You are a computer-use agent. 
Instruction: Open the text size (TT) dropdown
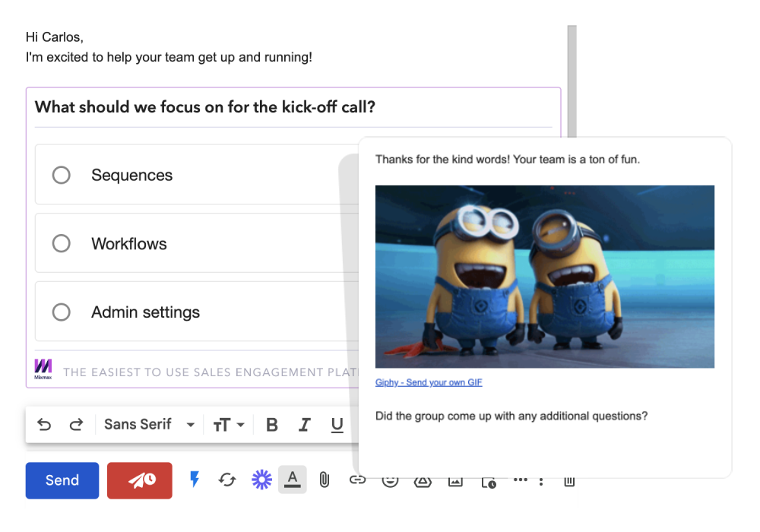tap(229, 425)
